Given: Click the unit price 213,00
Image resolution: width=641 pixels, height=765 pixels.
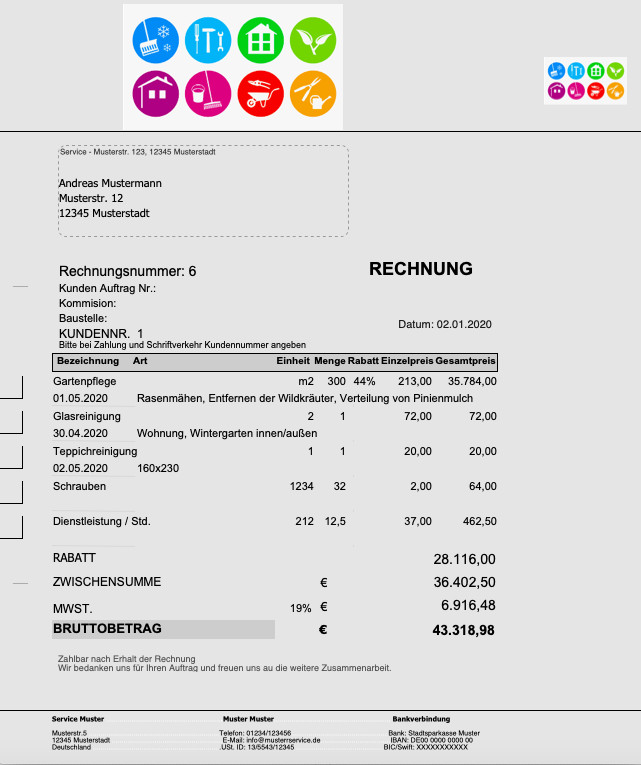Looking at the screenshot, I should pos(415,382).
